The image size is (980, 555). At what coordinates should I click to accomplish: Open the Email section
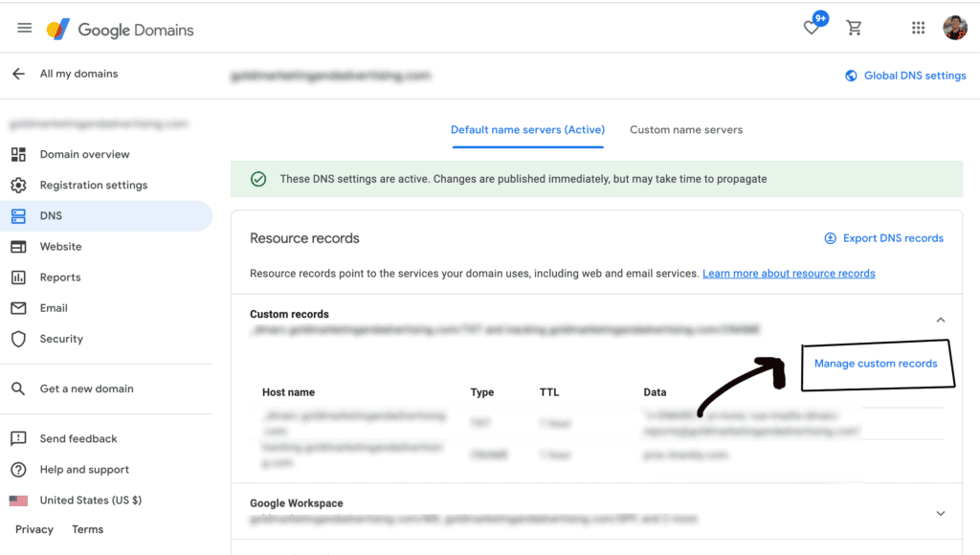(54, 307)
